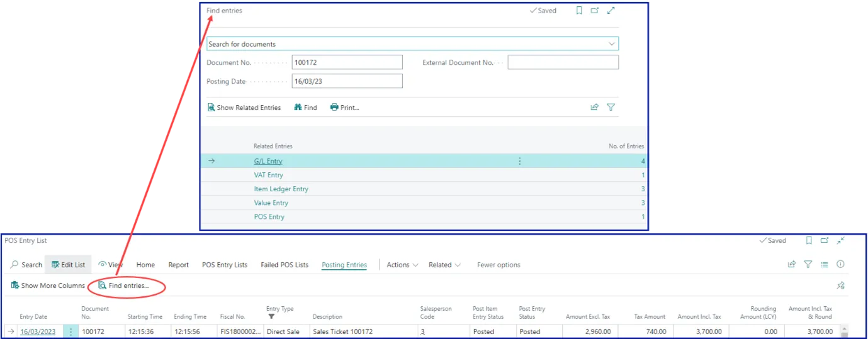Open POS Entry List in a new window

coord(825,240)
